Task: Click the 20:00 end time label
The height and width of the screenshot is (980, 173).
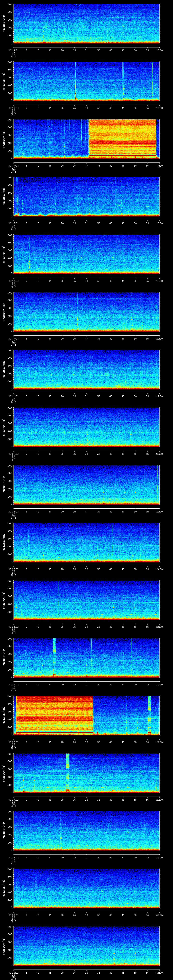Action: click(159, 339)
